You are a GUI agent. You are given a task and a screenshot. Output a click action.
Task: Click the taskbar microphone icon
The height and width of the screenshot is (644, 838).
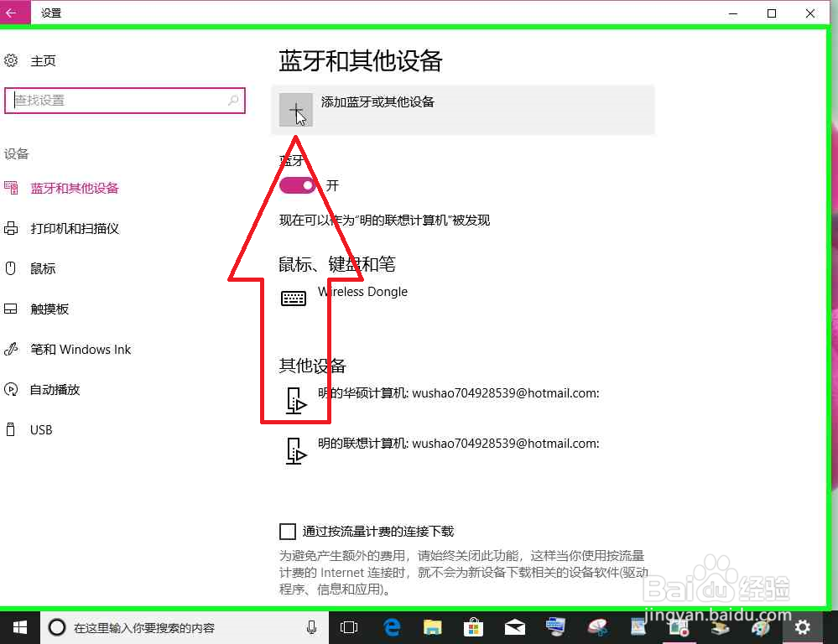tap(311, 627)
